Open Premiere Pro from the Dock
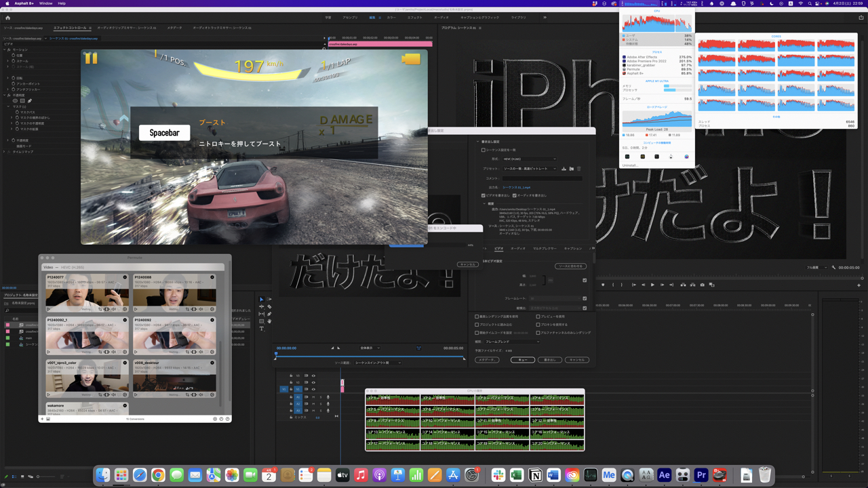The image size is (868, 488). pyautogui.click(x=701, y=476)
